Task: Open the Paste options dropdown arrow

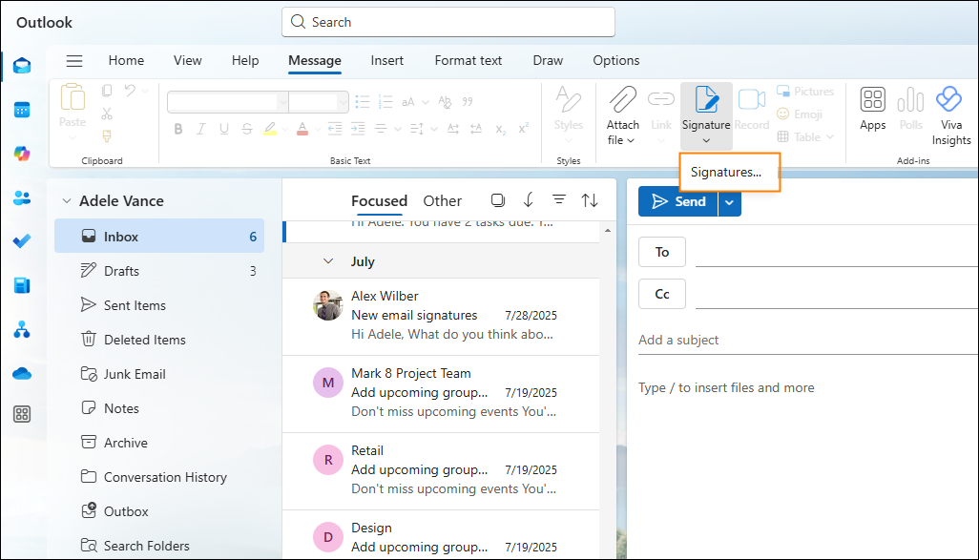Action: (73, 138)
